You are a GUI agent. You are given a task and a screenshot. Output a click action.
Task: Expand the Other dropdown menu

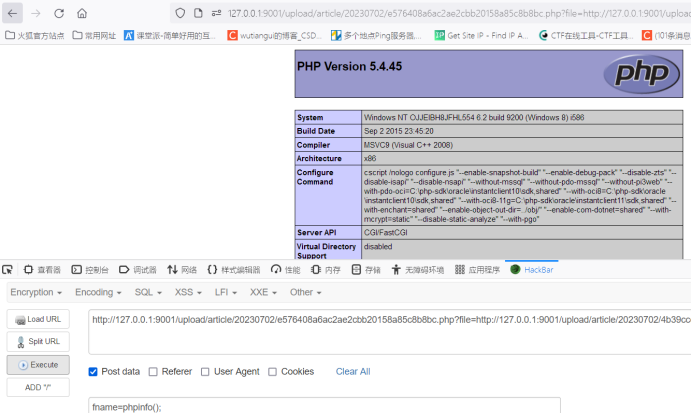click(x=305, y=292)
